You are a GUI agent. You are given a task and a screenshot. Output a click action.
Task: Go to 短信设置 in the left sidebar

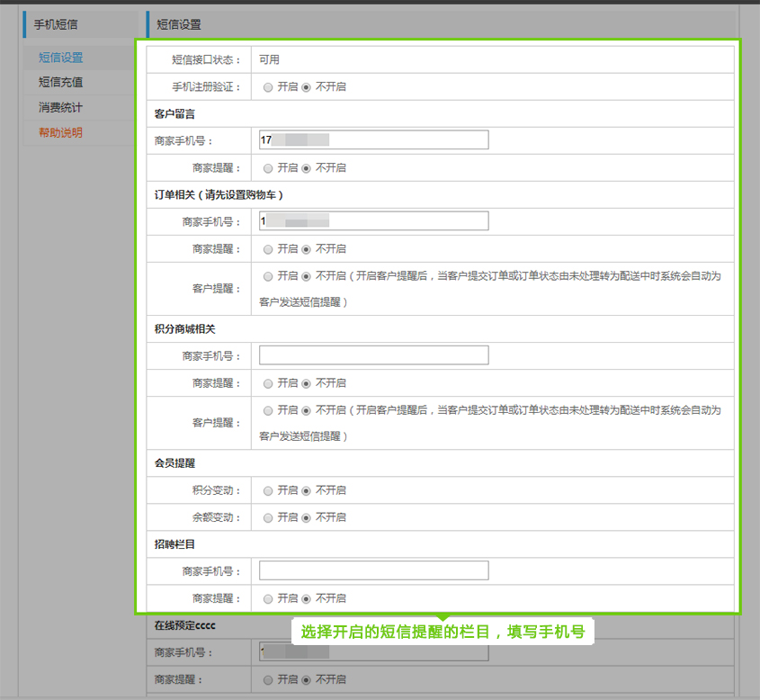click(x=60, y=58)
